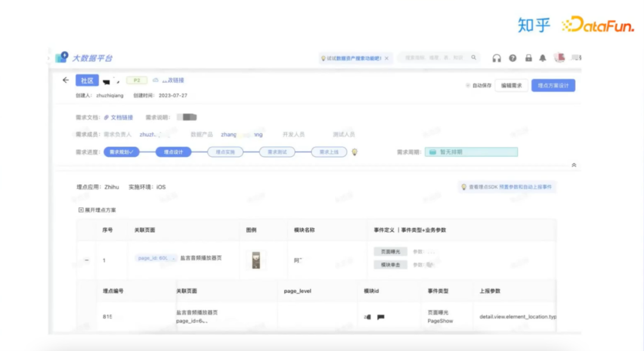Click the 埋点方案设计 blue button
The image size is (644, 351).
[553, 85]
